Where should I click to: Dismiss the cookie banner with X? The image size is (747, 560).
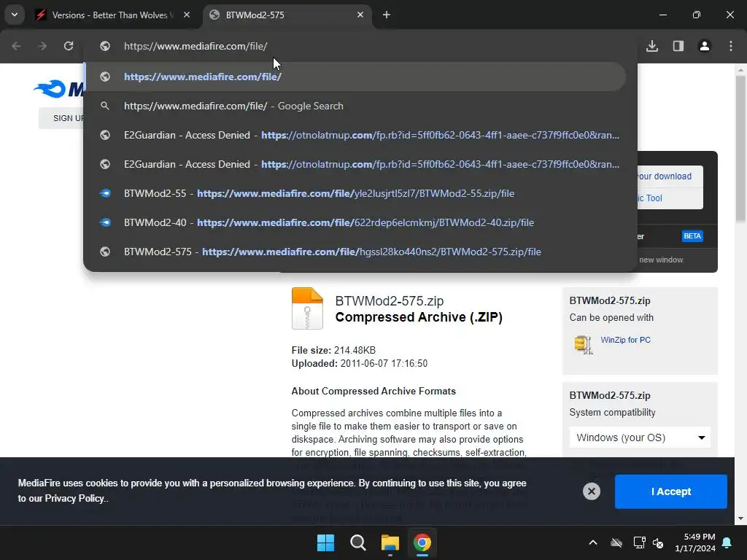[x=591, y=491]
